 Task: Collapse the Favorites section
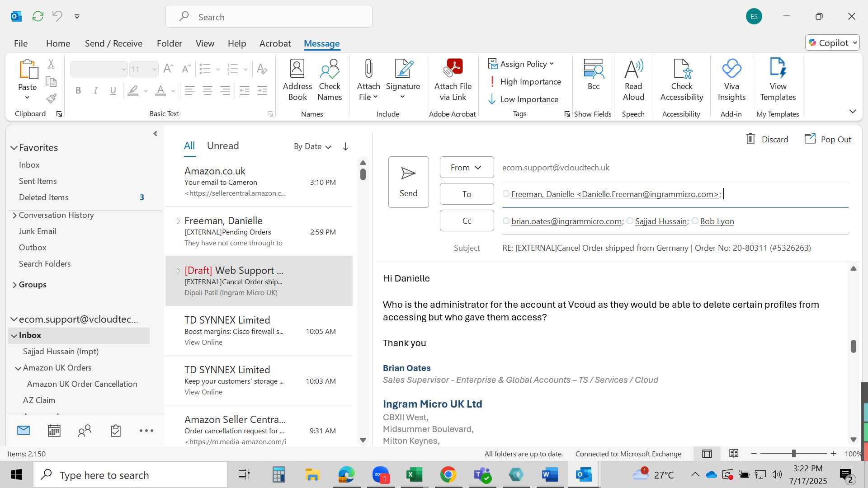pos(14,148)
